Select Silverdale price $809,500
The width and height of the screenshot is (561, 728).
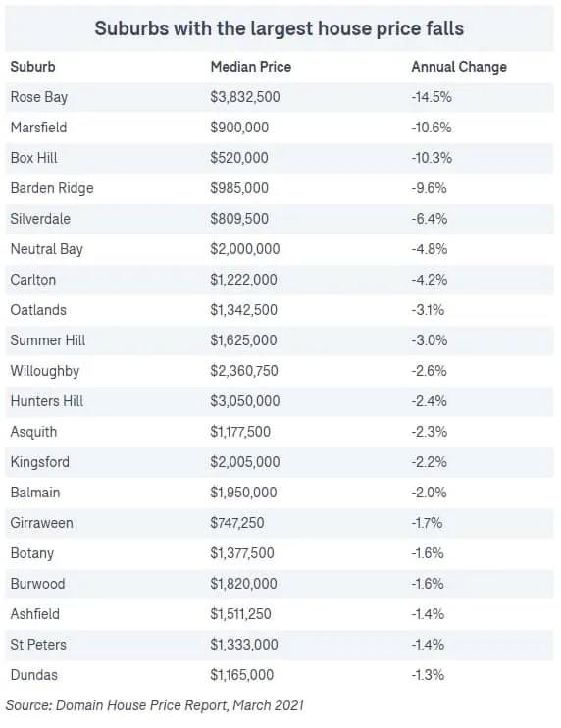239,219
